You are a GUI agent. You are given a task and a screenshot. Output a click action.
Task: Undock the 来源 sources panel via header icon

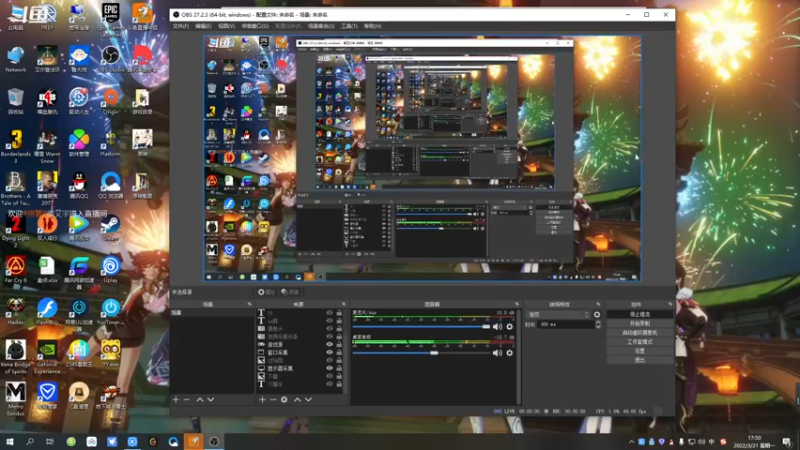(343, 305)
